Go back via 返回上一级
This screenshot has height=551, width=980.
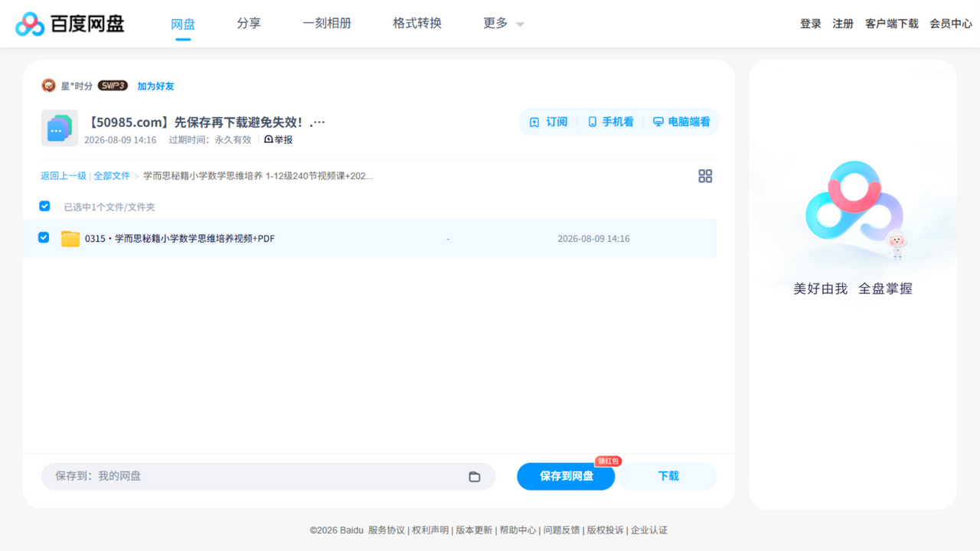click(64, 176)
